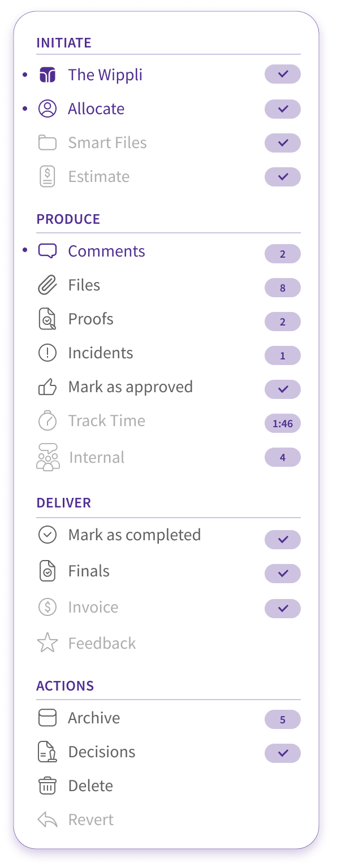Toggle the Mark as approved checkmark pill
337x868 pixels.
(x=283, y=389)
